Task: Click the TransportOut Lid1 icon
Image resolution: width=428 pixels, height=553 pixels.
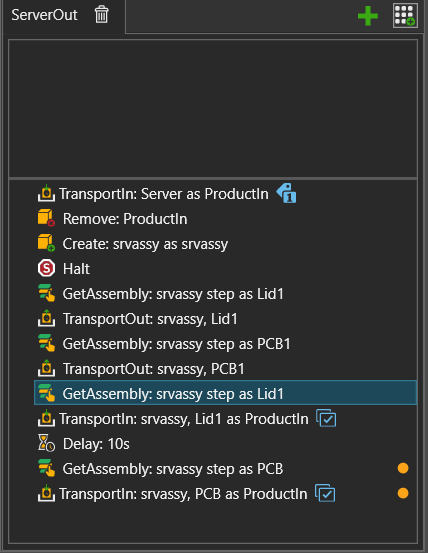Action: pyautogui.click(x=46, y=318)
